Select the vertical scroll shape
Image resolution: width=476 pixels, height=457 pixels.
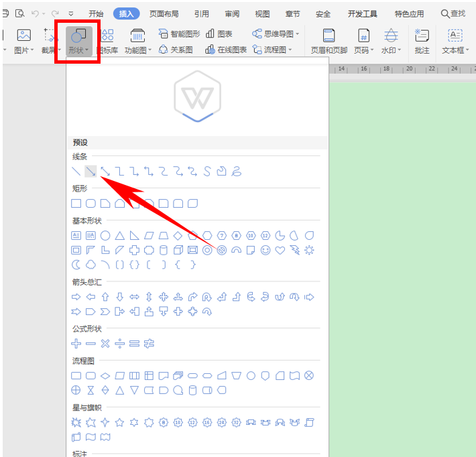coord(309,422)
